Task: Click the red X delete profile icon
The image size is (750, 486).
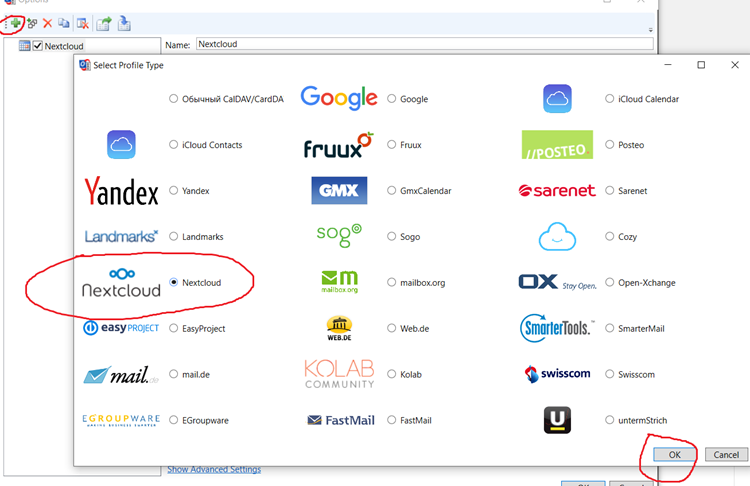Action: [47, 22]
